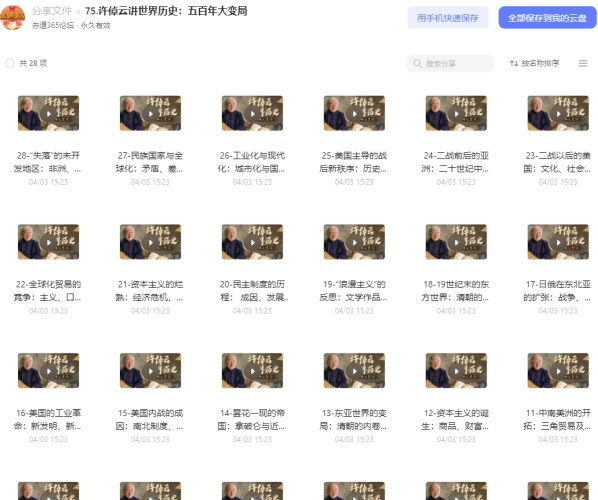This screenshot has width=598, height=500.
Task: Play video 17 on Japan and Russia
Action: (x=558, y=242)
